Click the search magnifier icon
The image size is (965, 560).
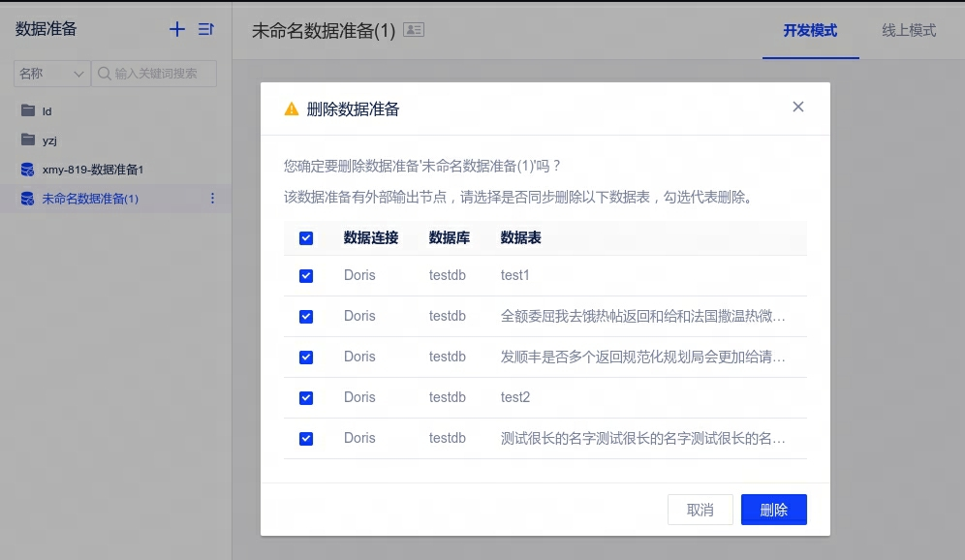coord(104,74)
